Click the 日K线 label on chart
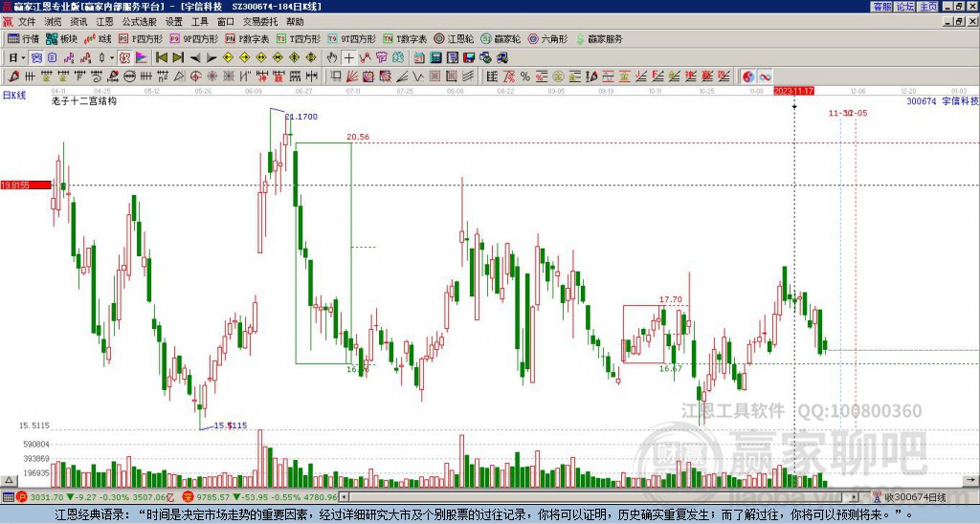The height and width of the screenshot is (524, 980). click(13, 96)
